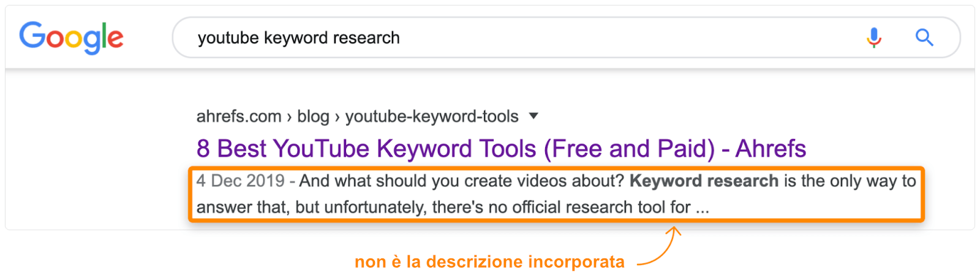Click the blue magnifying glass search icon
980x278 pixels.
pyautogui.click(x=924, y=38)
